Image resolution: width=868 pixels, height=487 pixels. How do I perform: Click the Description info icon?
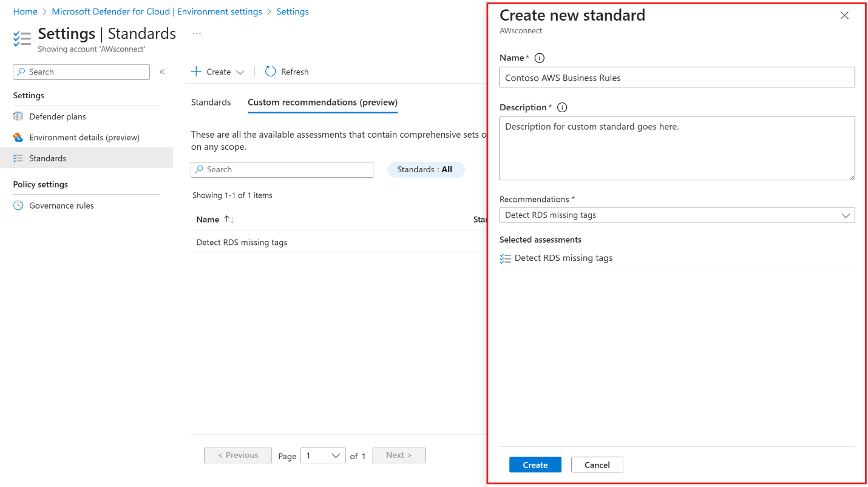tap(562, 108)
